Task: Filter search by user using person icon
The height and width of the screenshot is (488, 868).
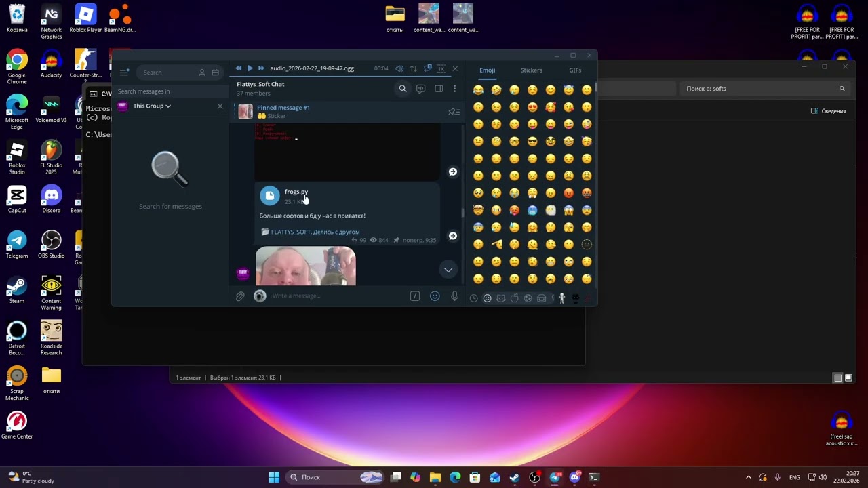Action: pos(202,73)
